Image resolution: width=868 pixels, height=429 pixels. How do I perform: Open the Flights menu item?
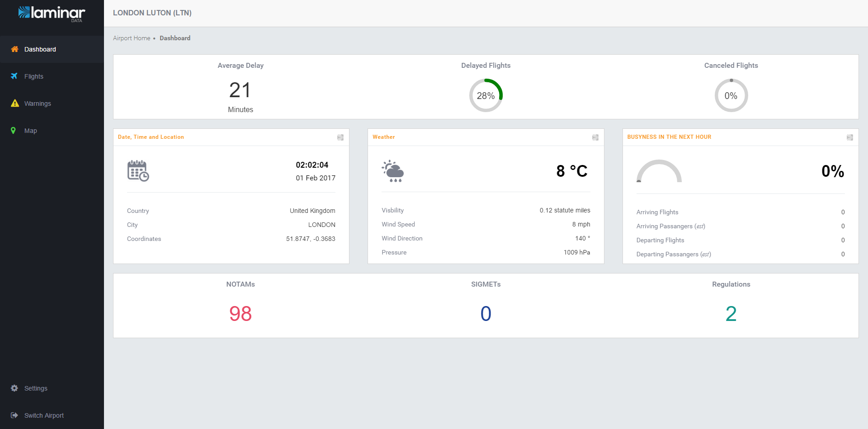click(34, 76)
